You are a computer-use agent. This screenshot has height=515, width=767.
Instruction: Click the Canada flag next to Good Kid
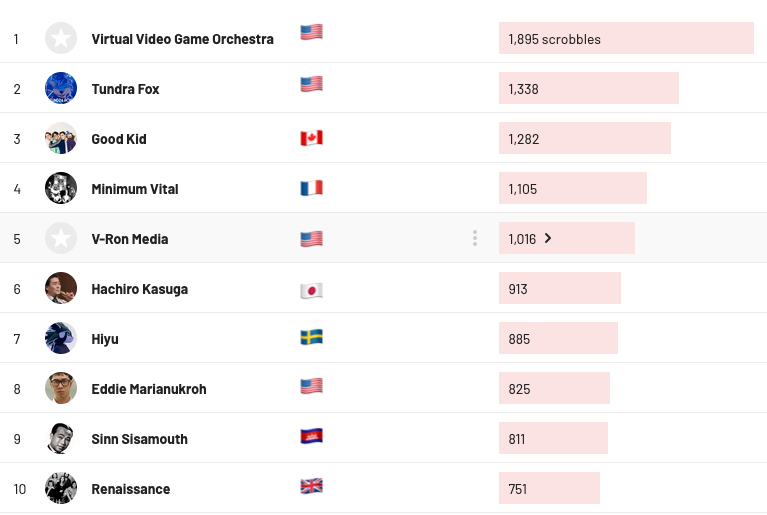(311, 138)
